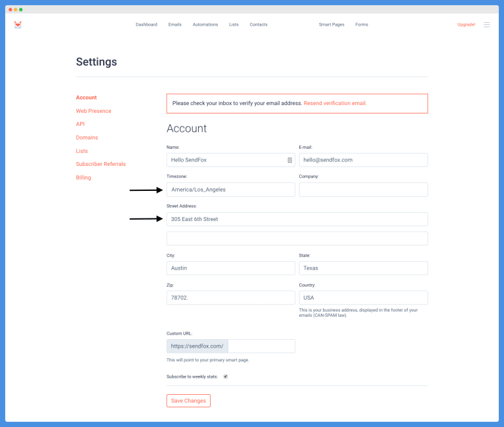
Task: Click the Account section heading
Action: point(186,129)
